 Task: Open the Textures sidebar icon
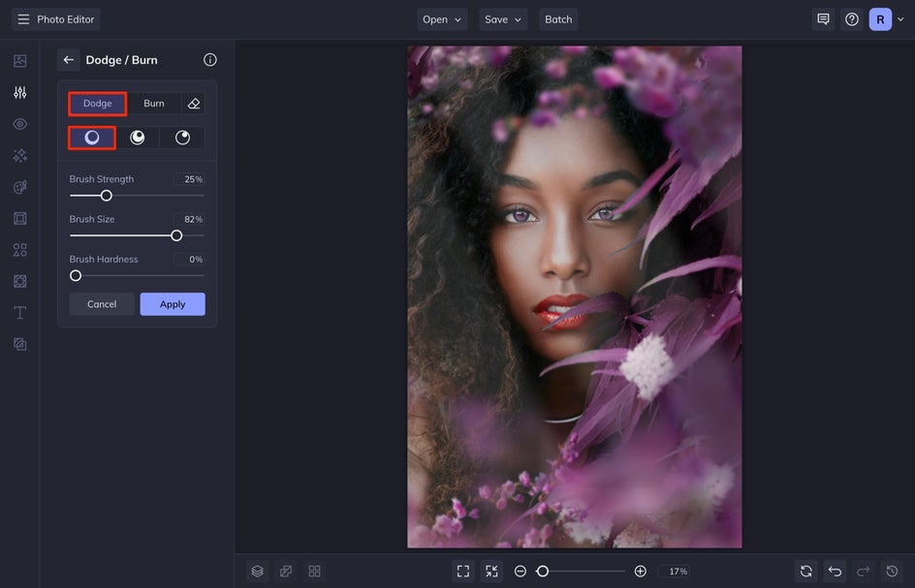[x=19, y=344]
